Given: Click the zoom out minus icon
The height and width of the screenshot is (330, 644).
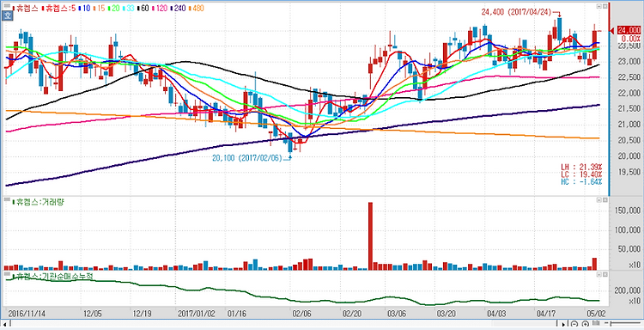Looking at the screenshot, I should click(574, 324).
